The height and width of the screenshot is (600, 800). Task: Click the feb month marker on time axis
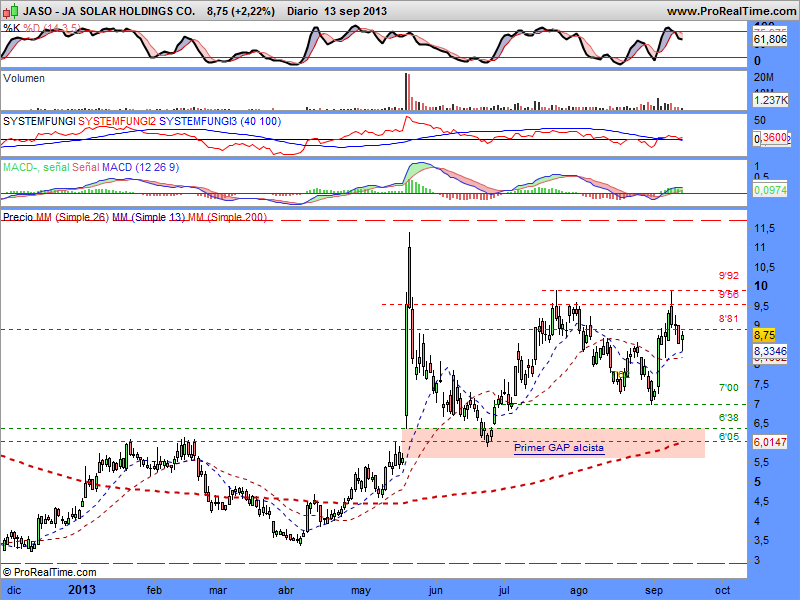pyautogui.click(x=154, y=590)
